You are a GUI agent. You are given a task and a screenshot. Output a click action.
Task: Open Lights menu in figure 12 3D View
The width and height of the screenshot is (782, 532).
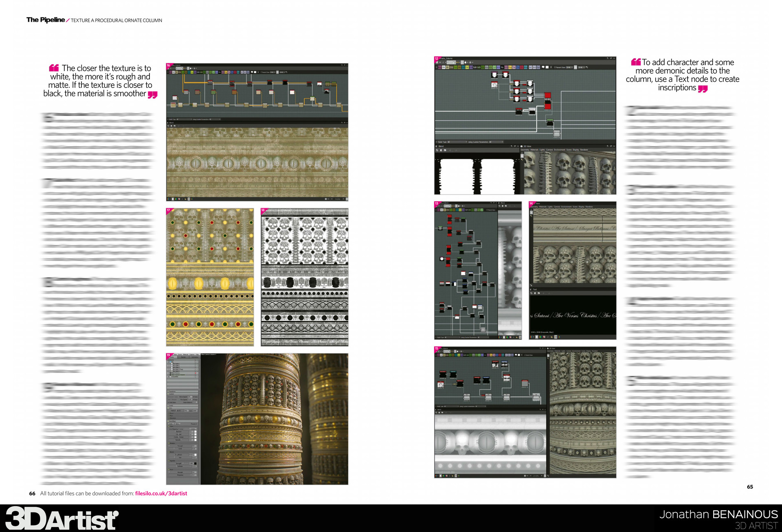pos(542,150)
